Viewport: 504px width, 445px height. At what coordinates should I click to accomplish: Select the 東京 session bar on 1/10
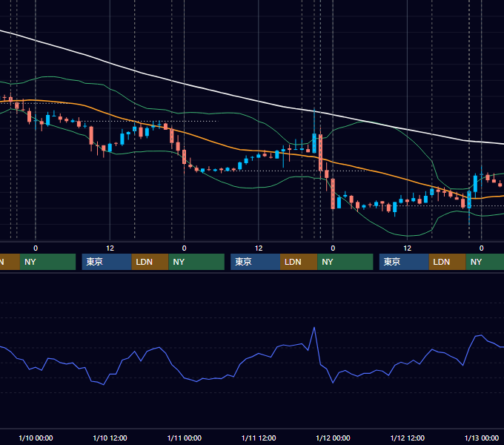point(107,262)
